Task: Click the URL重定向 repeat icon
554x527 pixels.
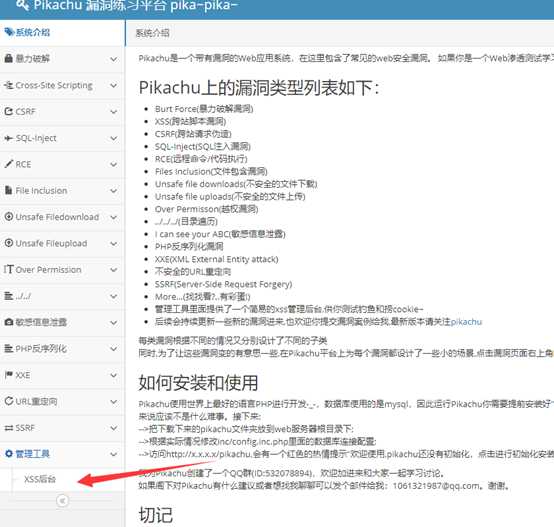Action: [x=8, y=401]
